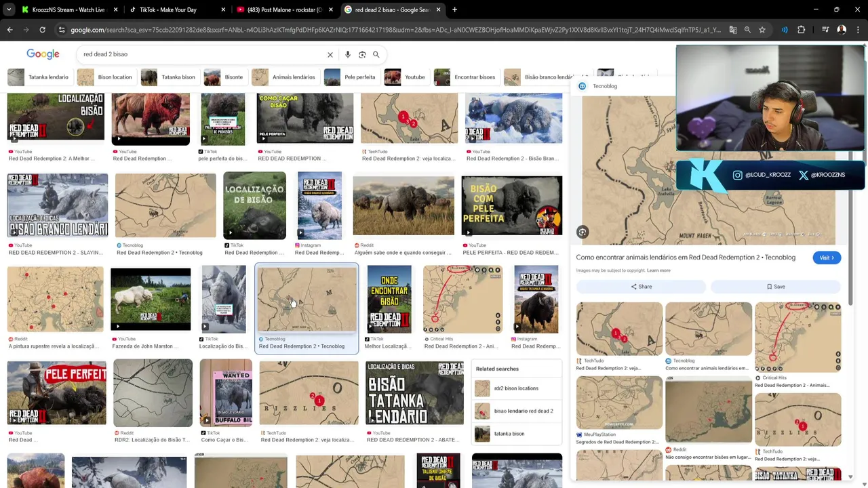Open the browser extensions puzzle icon
868x488 pixels.
(x=801, y=30)
